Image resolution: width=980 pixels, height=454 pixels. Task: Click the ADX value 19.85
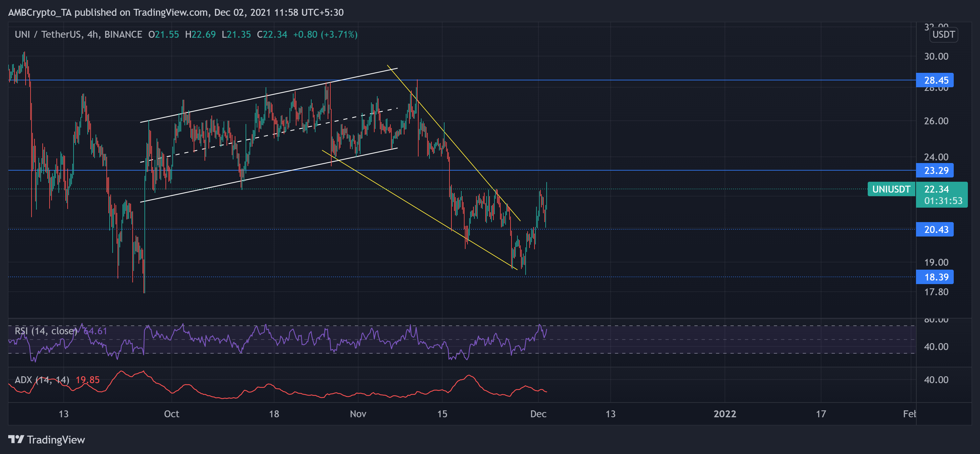pos(88,380)
